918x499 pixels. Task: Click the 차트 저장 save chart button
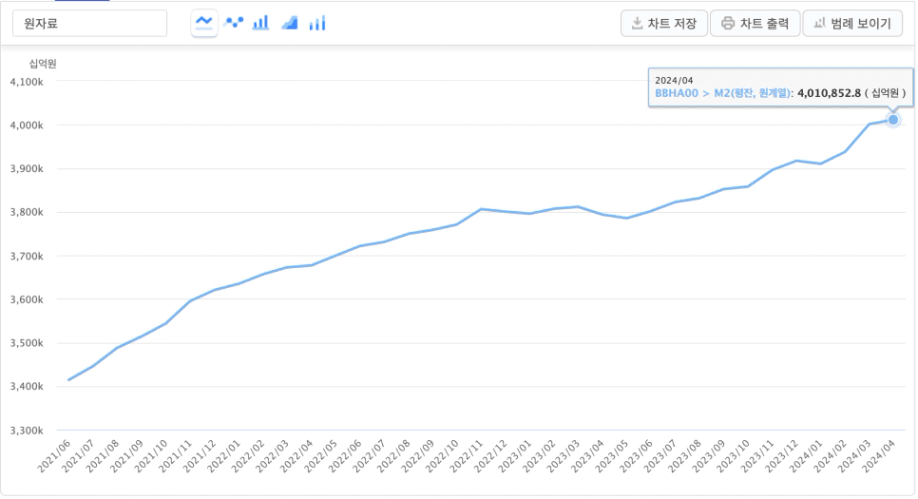tap(664, 23)
